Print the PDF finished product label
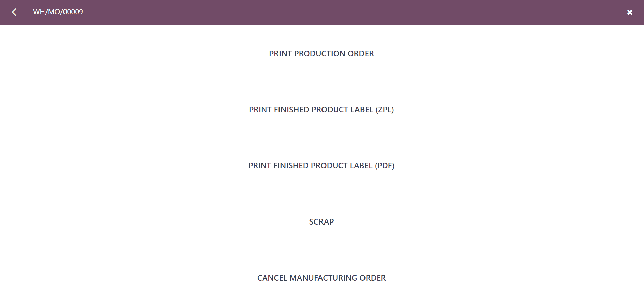 click(x=321, y=165)
